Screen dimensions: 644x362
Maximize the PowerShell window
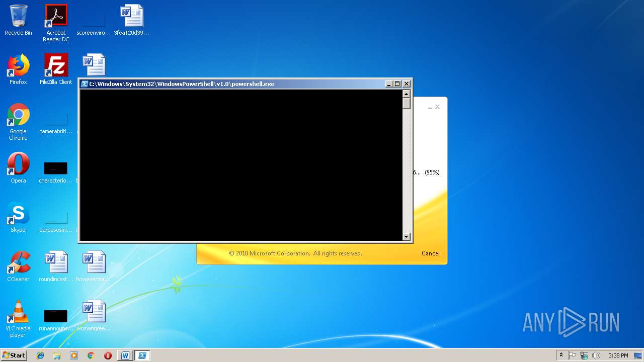pyautogui.click(x=397, y=84)
